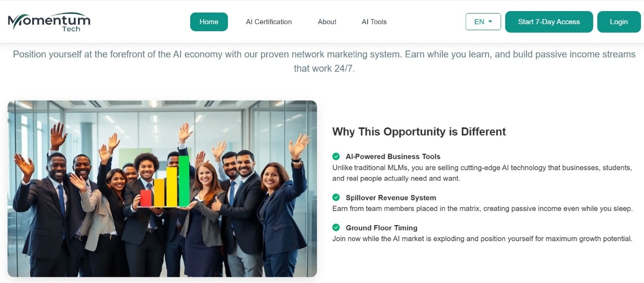Click the red bar in the chart image

point(146,198)
